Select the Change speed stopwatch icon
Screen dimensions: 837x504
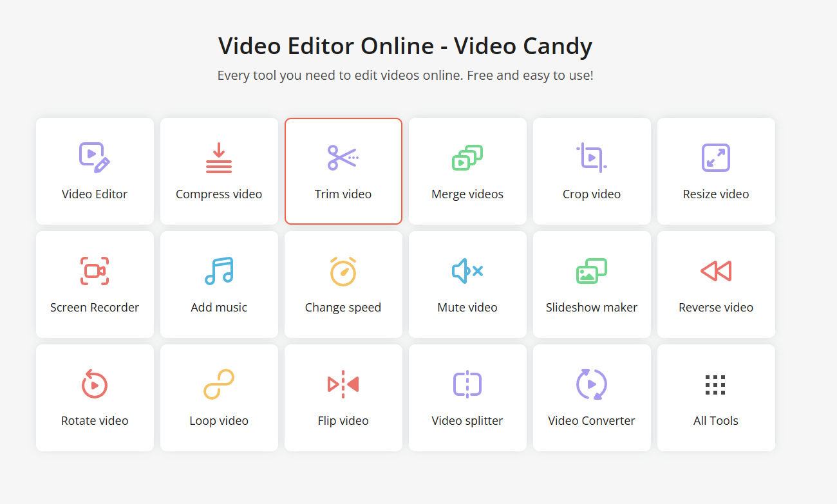pos(343,270)
